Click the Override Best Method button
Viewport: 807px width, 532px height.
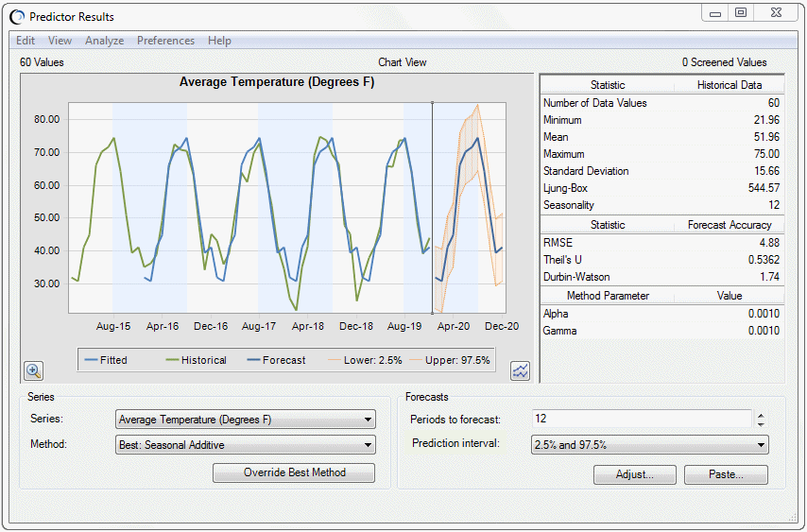pos(294,472)
